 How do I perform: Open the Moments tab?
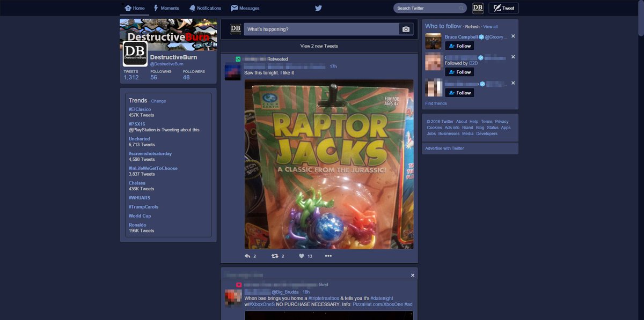tap(166, 8)
